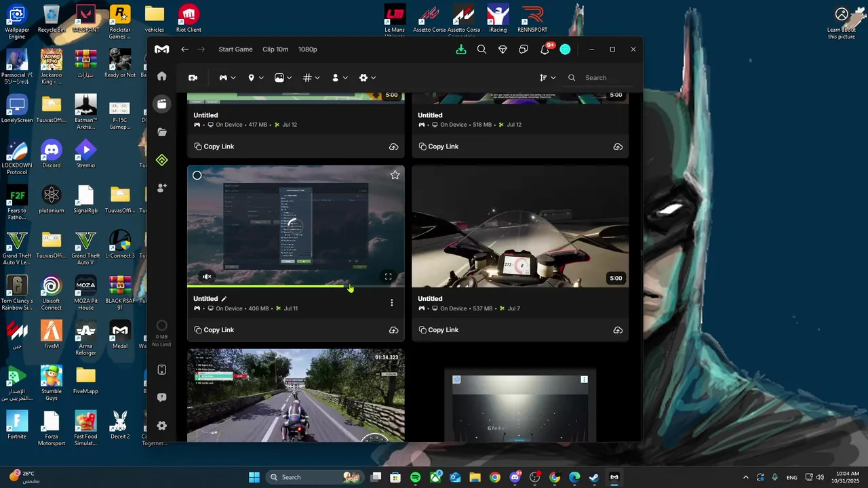Screen dimensions: 868x488
Task: Unmute the Jul 11 clip preview
Action: (x=207, y=277)
